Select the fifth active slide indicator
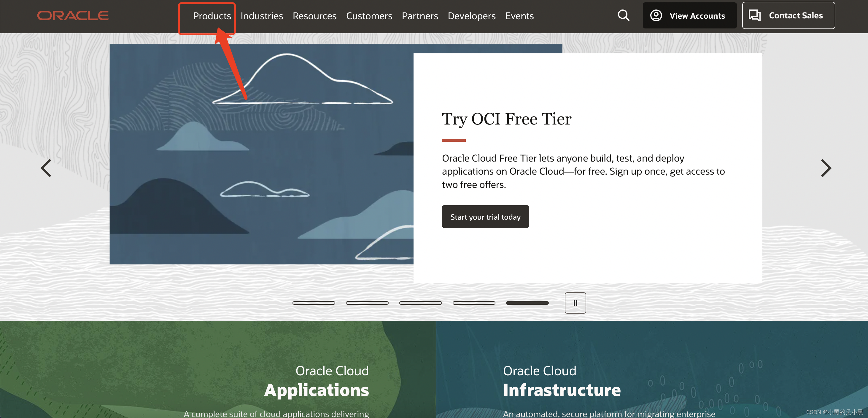 527,303
